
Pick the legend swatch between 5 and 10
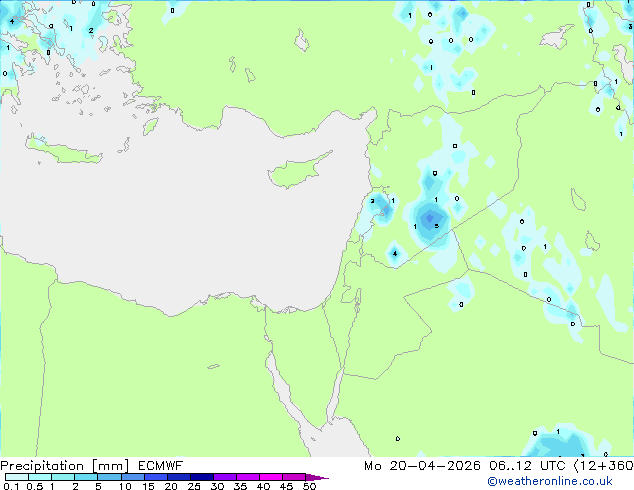pyautogui.click(x=109, y=477)
